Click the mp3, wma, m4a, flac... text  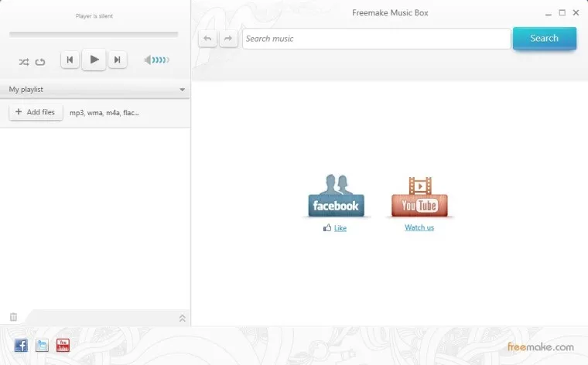tap(104, 112)
